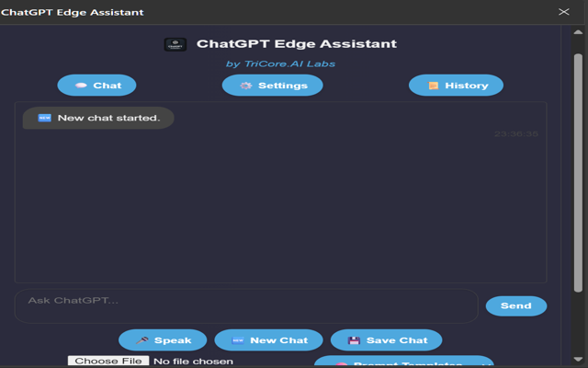Click the vertical scrollbar thumb
The width and height of the screenshot is (588, 368).
pyautogui.click(x=578, y=173)
